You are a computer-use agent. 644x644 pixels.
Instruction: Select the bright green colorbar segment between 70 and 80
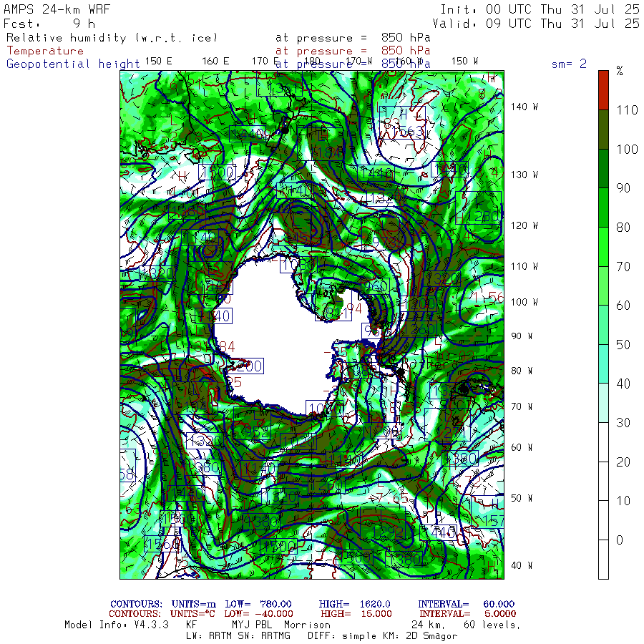pos(603,246)
